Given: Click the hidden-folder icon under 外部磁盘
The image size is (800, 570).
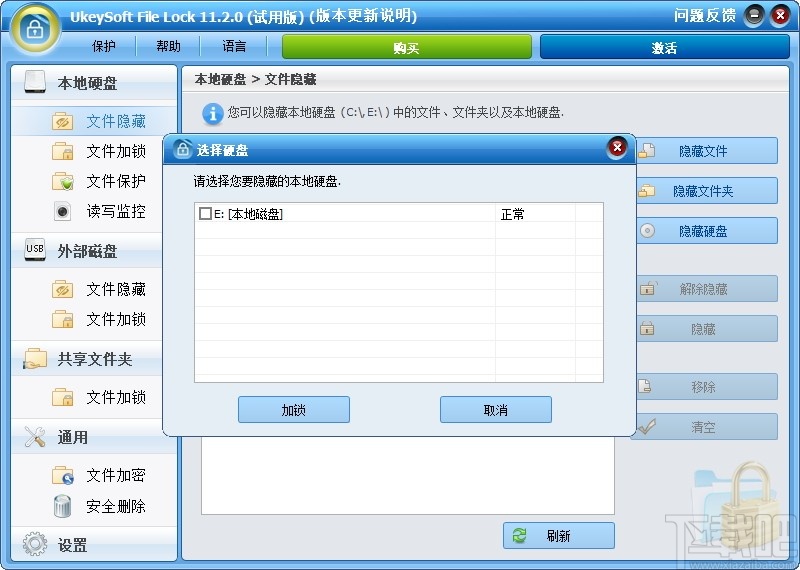Looking at the screenshot, I should pyautogui.click(x=62, y=289).
